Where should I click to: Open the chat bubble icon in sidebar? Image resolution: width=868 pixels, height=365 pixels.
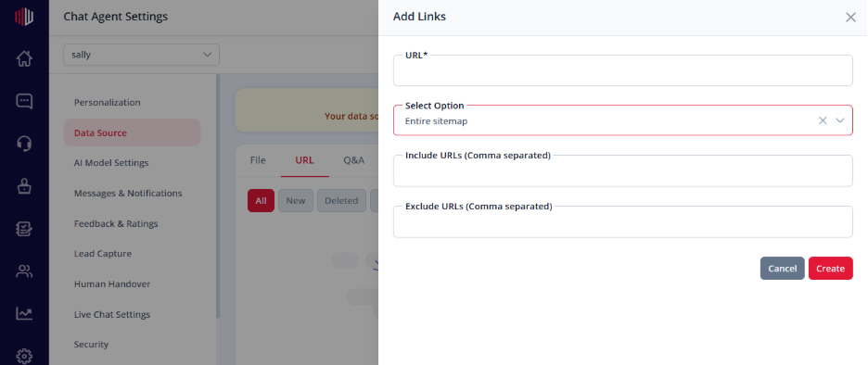point(24,101)
